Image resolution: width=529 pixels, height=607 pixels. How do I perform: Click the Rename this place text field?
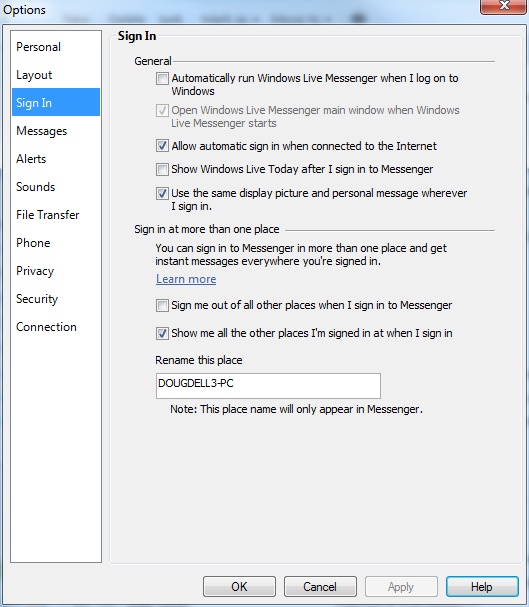268,386
